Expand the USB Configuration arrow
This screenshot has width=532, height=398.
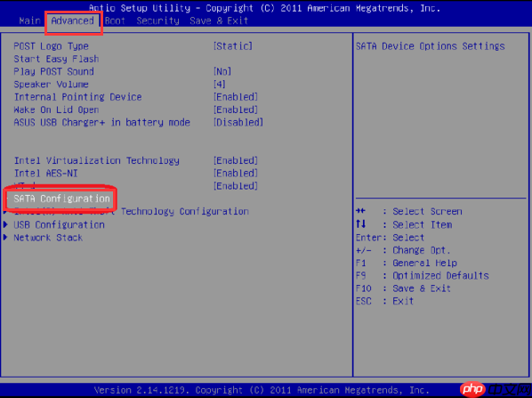5,224
